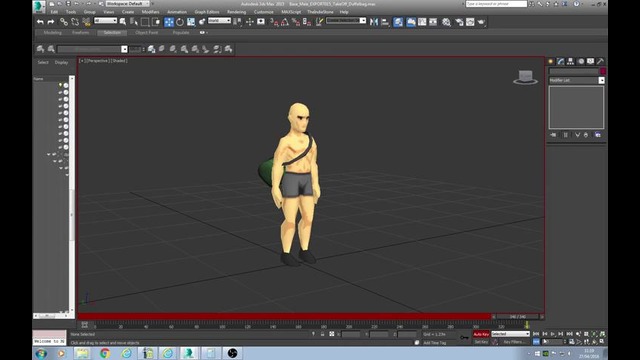This screenshot has width=640, height=360.
Task: Activate the Select Object tool
Action: [123, 22]
